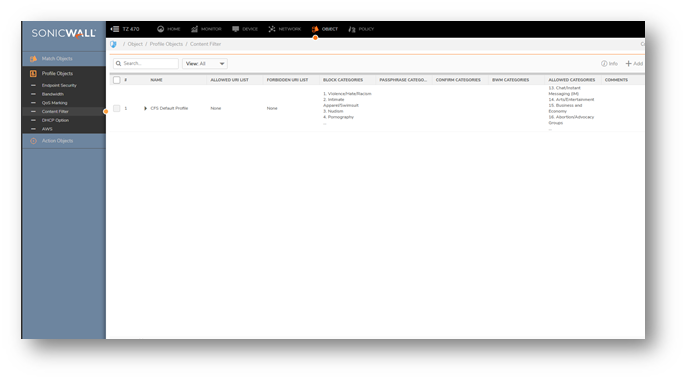Open the DEVICE tab
Viewport: 687px width, 381px height.
250,29
